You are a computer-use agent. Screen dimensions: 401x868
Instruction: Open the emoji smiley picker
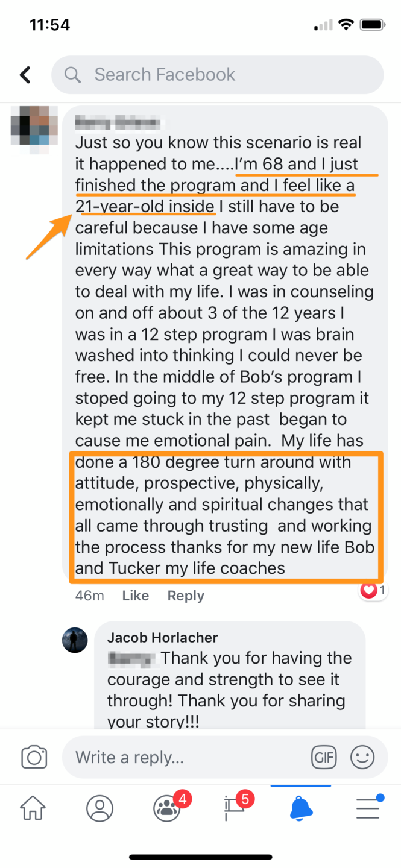pyautogui.click(x=362, y=757)
